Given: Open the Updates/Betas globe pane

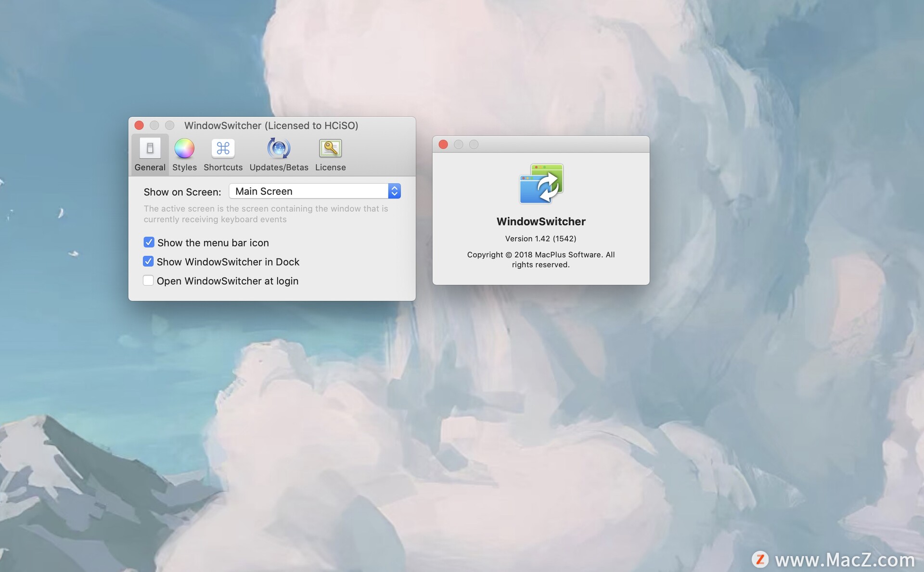Looking at the screenshot, I should [279, 154].
